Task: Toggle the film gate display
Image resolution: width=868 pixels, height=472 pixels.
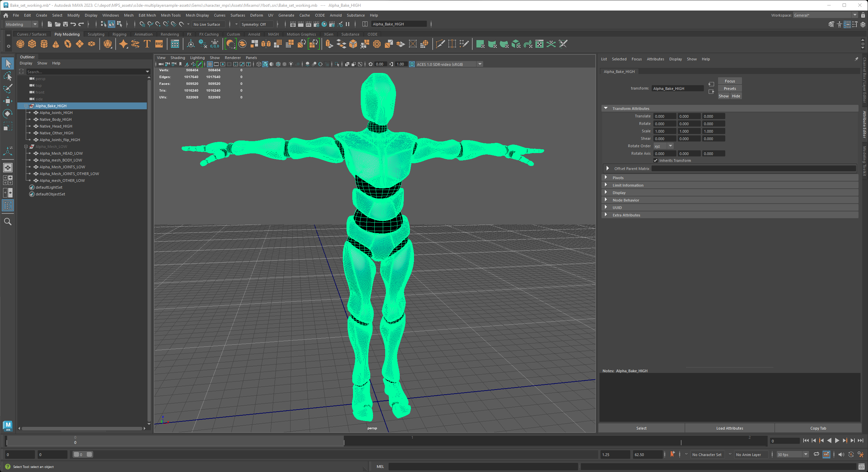Action: (216, 64)
